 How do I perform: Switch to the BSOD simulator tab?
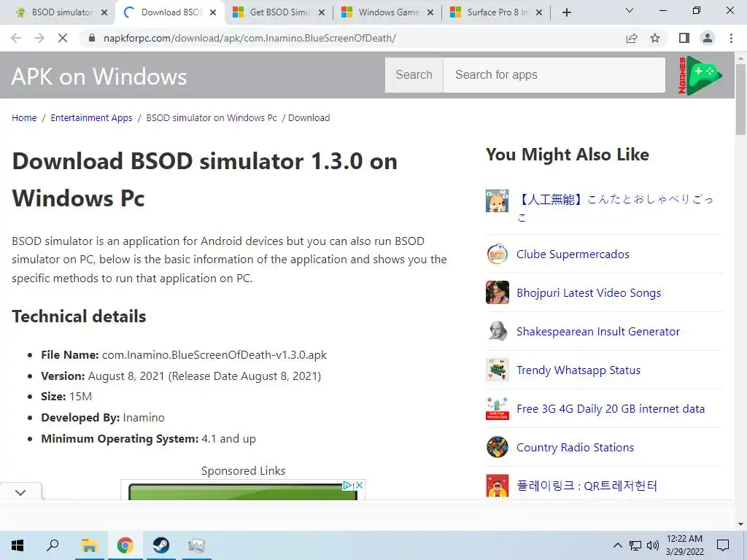click(62, 12)
